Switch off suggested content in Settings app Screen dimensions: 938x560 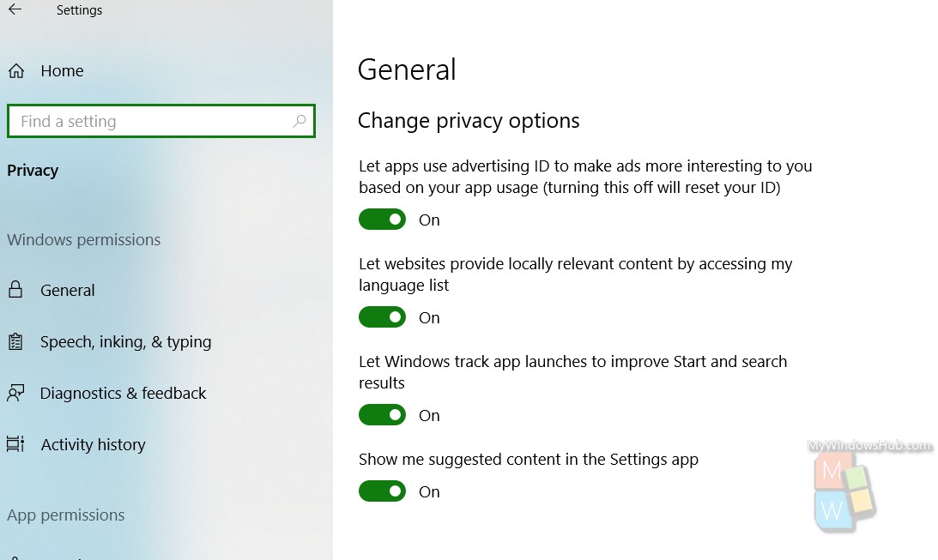382,491
